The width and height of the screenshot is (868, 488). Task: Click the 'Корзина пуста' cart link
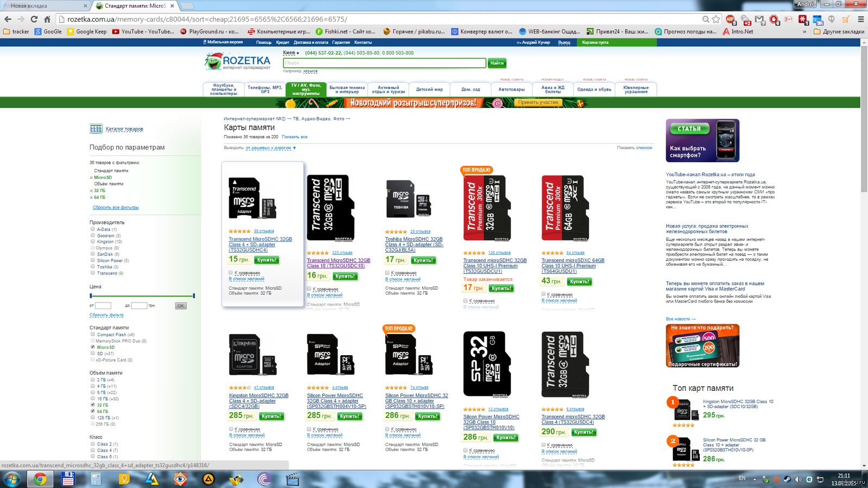tap(595, 42)
